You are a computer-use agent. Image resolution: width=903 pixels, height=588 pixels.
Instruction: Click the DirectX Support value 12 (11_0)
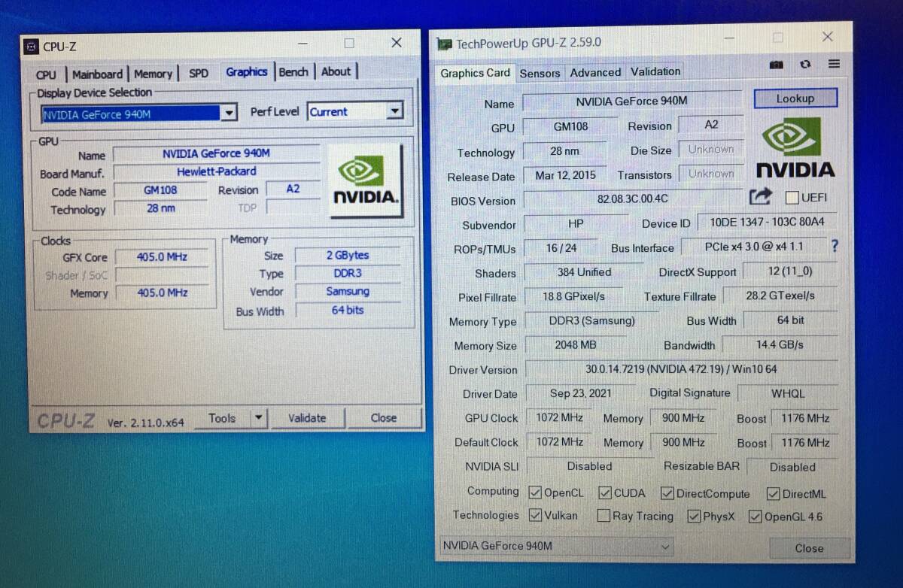[789, 271]
